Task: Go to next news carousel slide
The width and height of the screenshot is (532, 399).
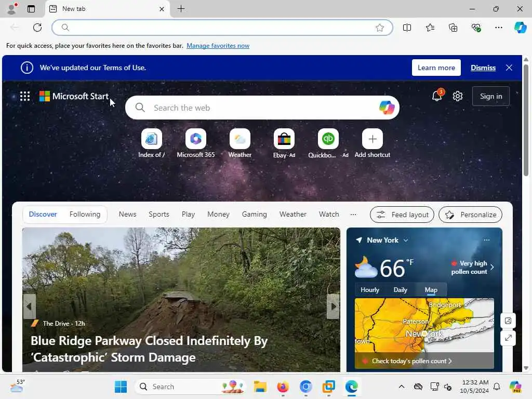Action: point(333,307)
